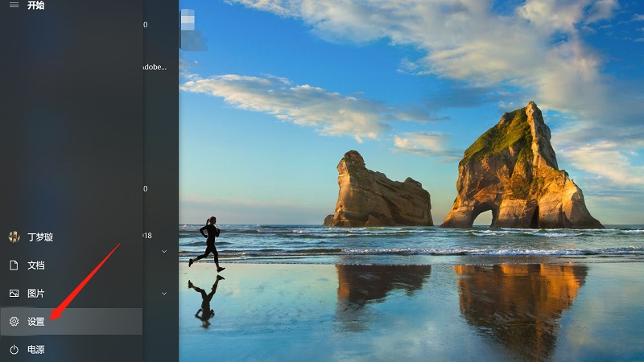Viewport: 644px width, 362px height.
Task: Expand the chevron beside the 018 entry
Action: [x=164, y=251]
